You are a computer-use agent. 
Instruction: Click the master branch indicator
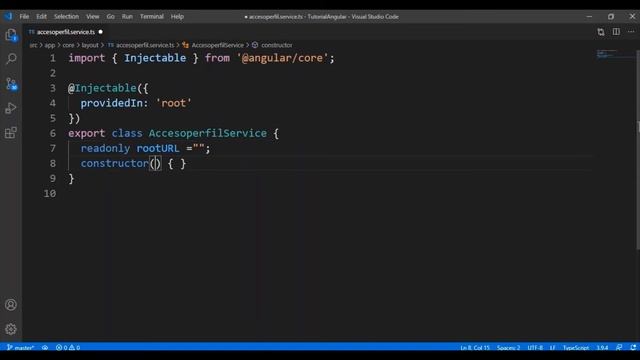[20, 348]
